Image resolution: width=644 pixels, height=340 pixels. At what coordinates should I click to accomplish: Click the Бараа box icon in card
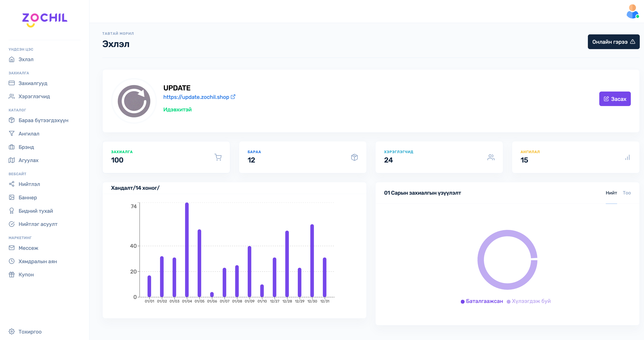click(x=354, y=157)
